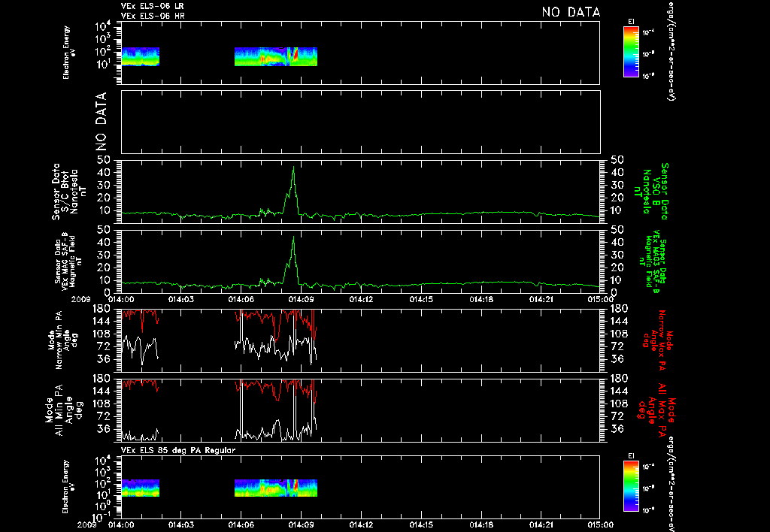This screenshot has height=532, width=770.
Task: Click the green 'Sensor Data VSO B Nanotesla' label
Action: 650,192
